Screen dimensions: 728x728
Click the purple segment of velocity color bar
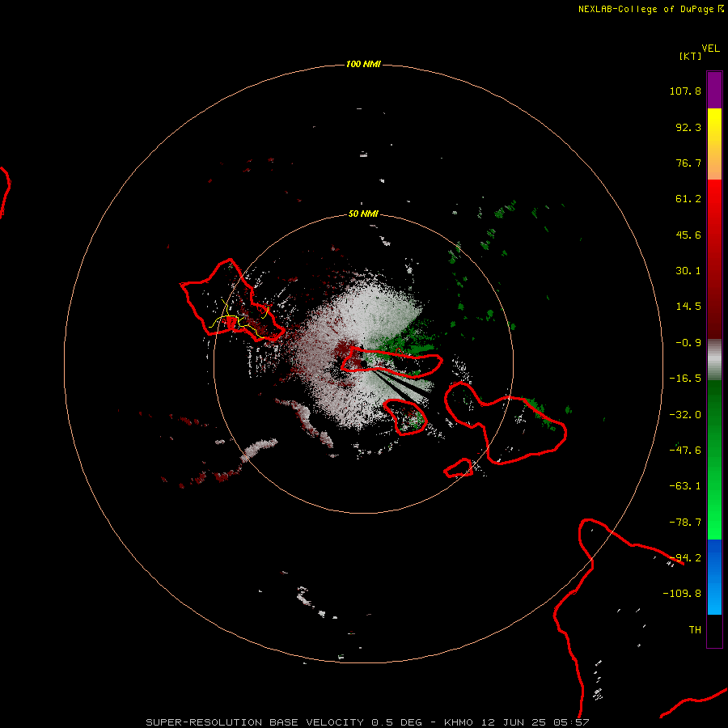click(714, 90)
